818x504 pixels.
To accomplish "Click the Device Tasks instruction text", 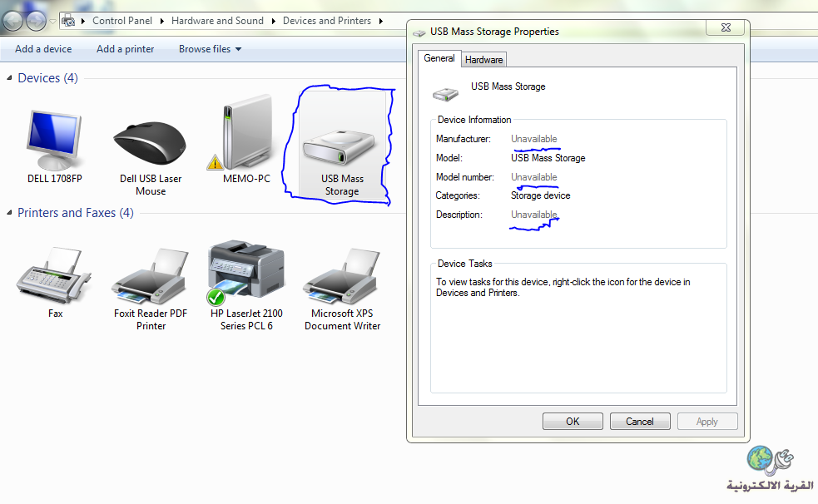I will coord(563,287).
